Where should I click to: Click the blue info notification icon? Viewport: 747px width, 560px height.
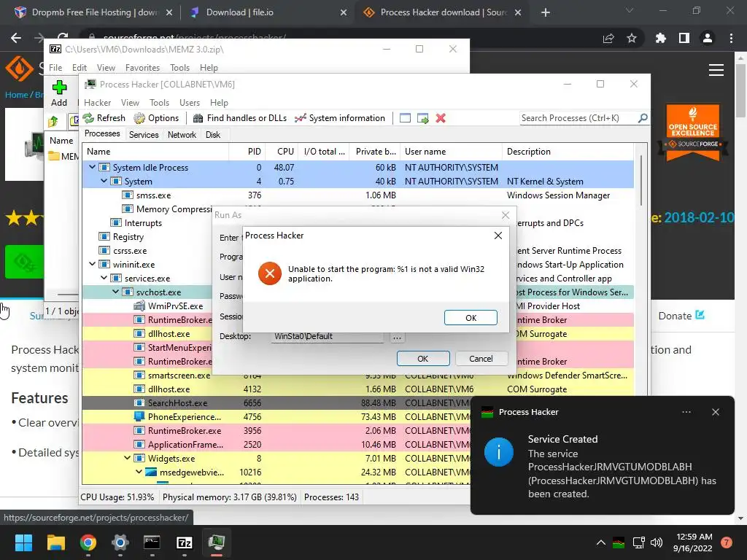pos(499,452)
